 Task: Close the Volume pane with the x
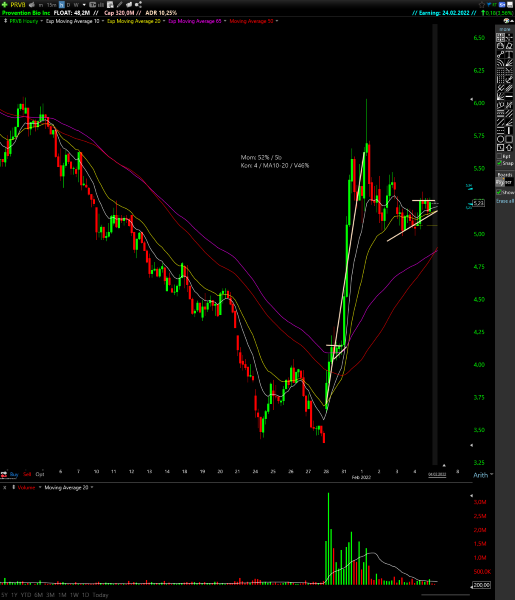(x=5, y=488)
